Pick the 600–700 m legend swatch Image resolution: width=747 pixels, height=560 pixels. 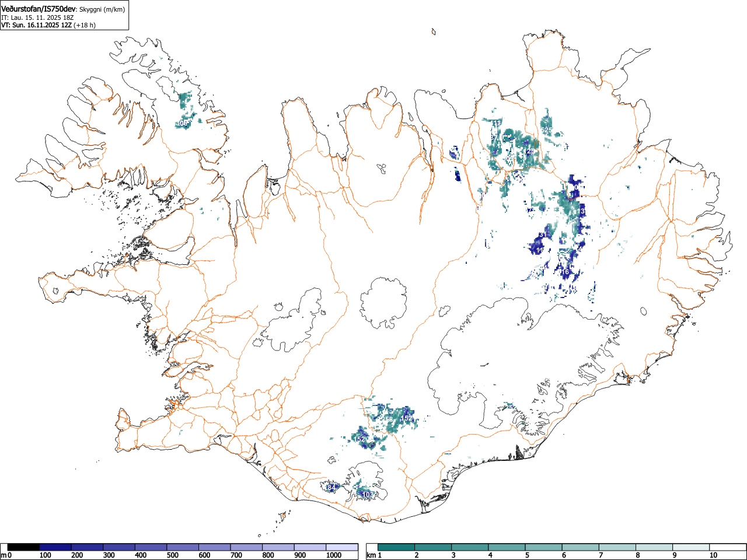pos(215,547)
